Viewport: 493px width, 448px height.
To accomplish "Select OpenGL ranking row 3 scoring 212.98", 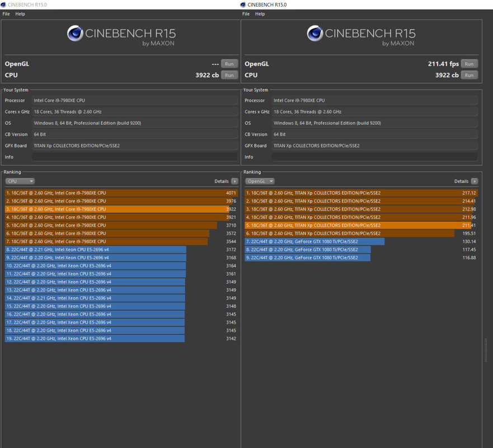I will [x=361, y=209].
